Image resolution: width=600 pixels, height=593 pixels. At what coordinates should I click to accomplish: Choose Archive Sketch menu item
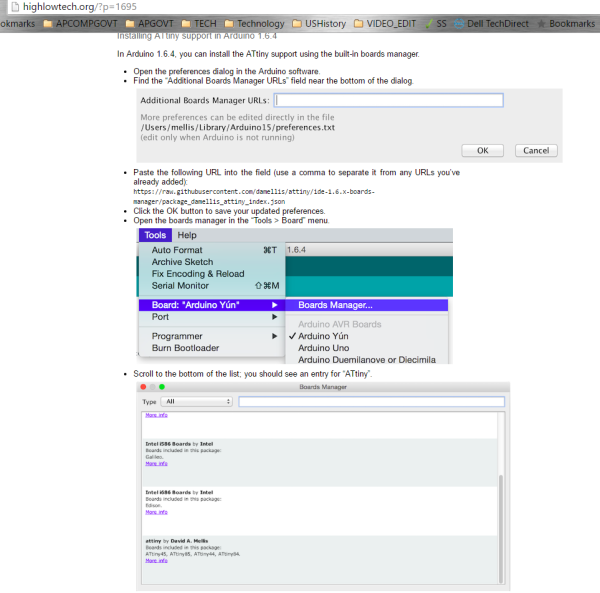coord(212,262)
